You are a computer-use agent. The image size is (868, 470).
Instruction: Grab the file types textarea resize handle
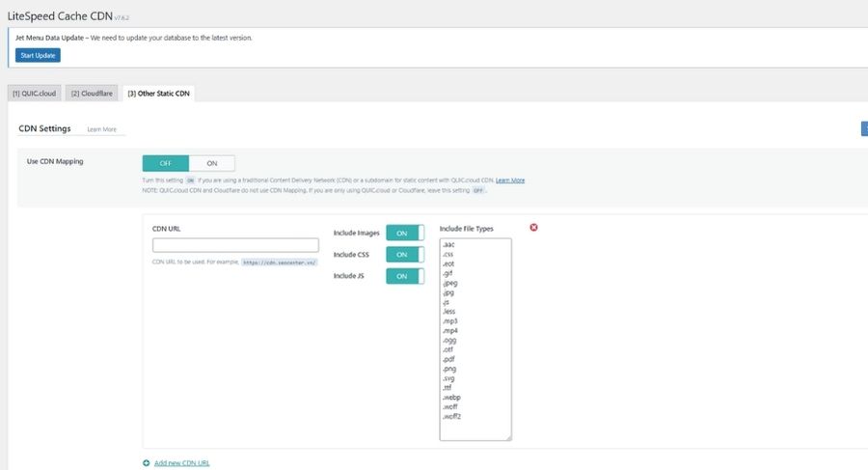pos(507,437)
